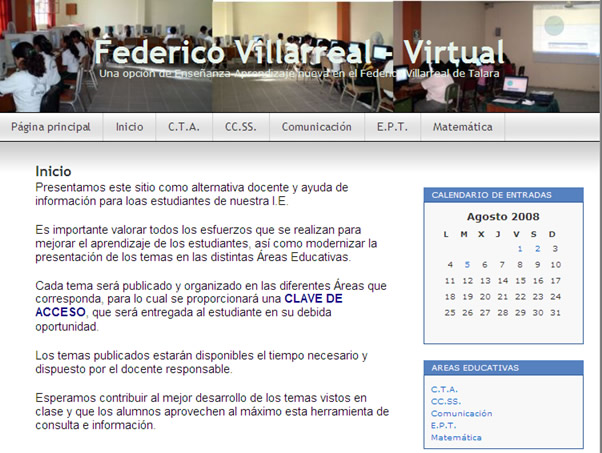Go to C.T.A. in the top navigation bar
The height and width of the screenshot is (453, 602).
184,127
